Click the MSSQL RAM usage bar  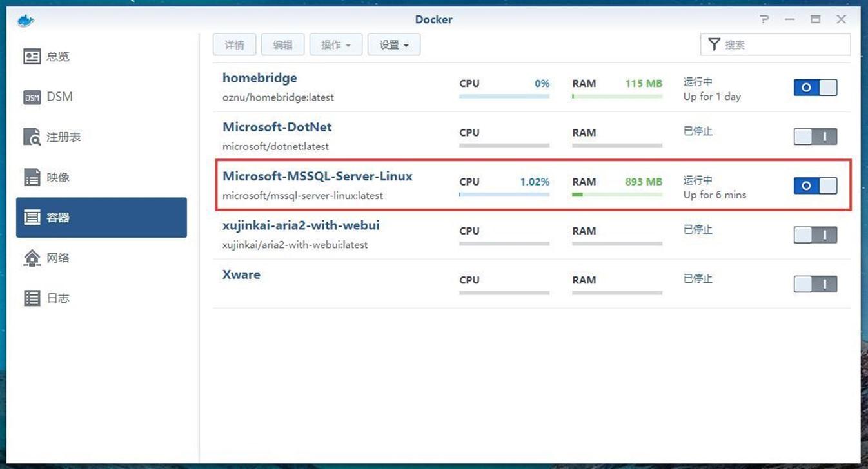(617, 194)
